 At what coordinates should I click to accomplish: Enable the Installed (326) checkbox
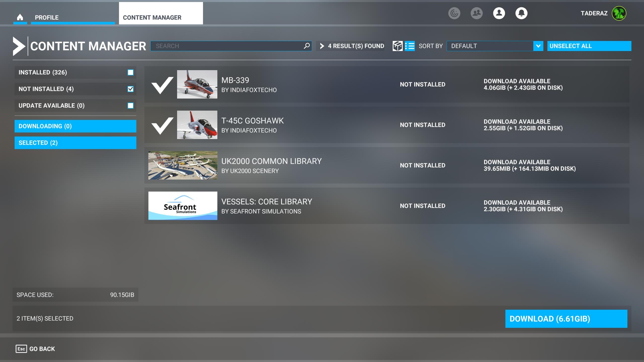130,72
